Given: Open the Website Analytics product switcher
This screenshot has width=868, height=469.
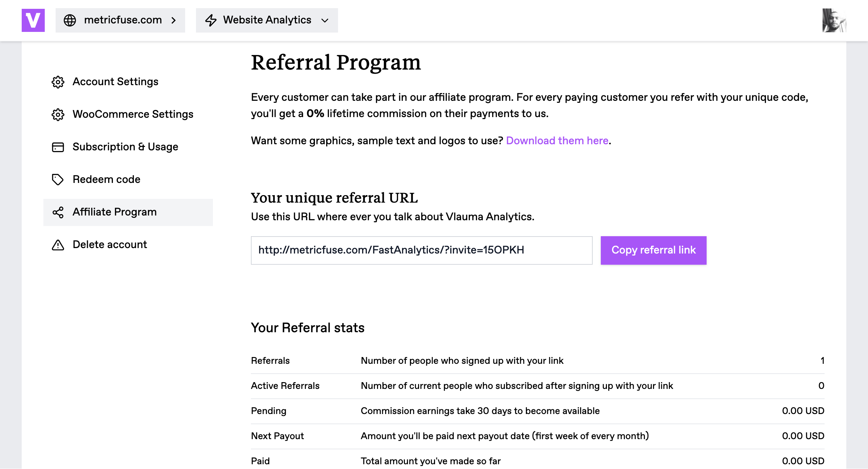Looking at the screenshot, I should [x=267, y=20].
